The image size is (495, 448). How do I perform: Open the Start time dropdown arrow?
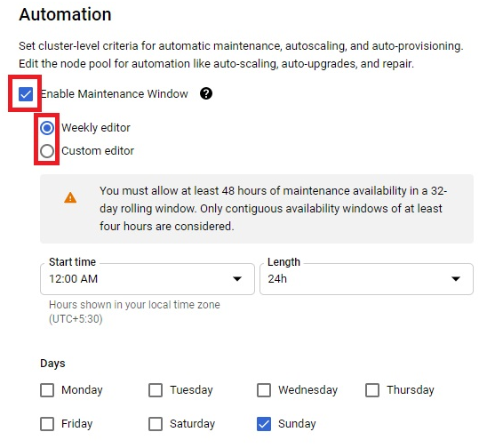point(237,279)
